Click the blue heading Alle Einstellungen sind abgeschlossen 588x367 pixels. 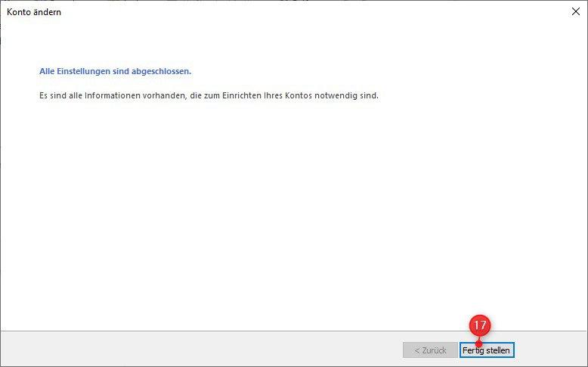(x=115, y=71)
